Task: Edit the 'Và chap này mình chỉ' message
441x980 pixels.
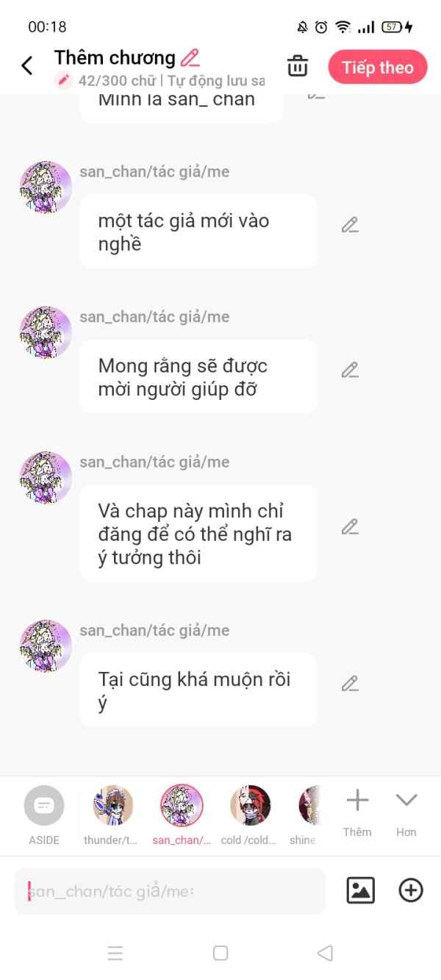Action: 350,527
